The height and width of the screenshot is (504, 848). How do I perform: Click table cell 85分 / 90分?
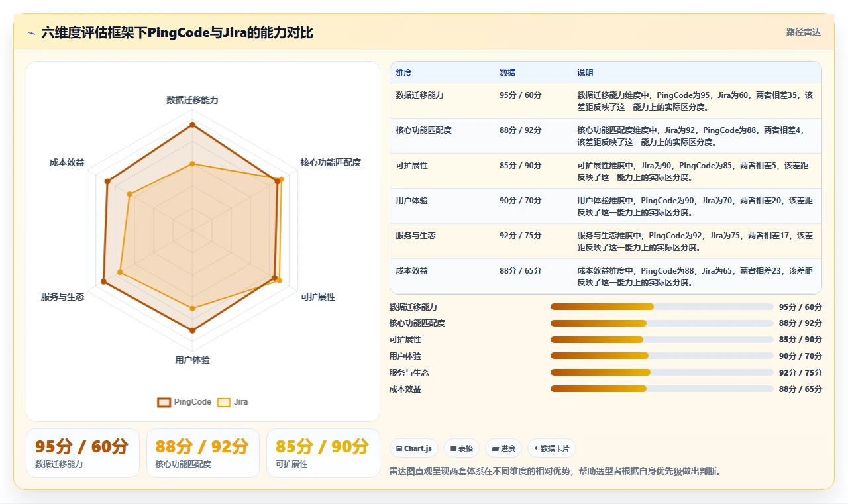(520, 165)
